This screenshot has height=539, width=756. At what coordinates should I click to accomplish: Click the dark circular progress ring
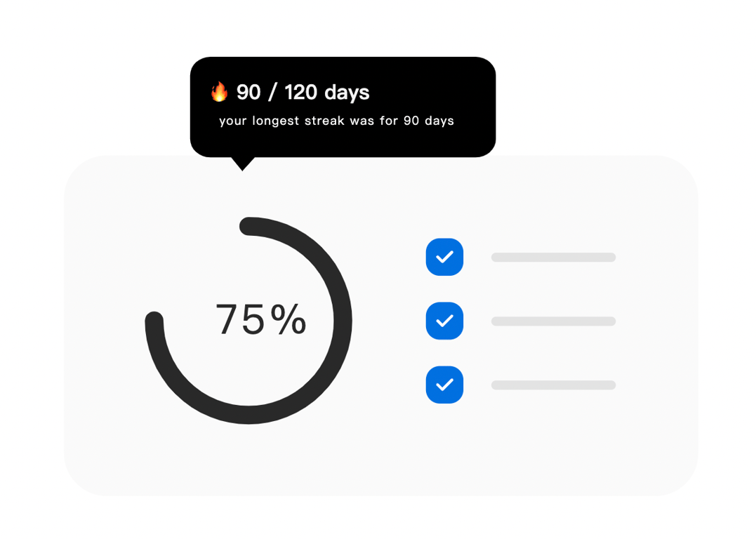pyautogui.click(x=342, y=321)
